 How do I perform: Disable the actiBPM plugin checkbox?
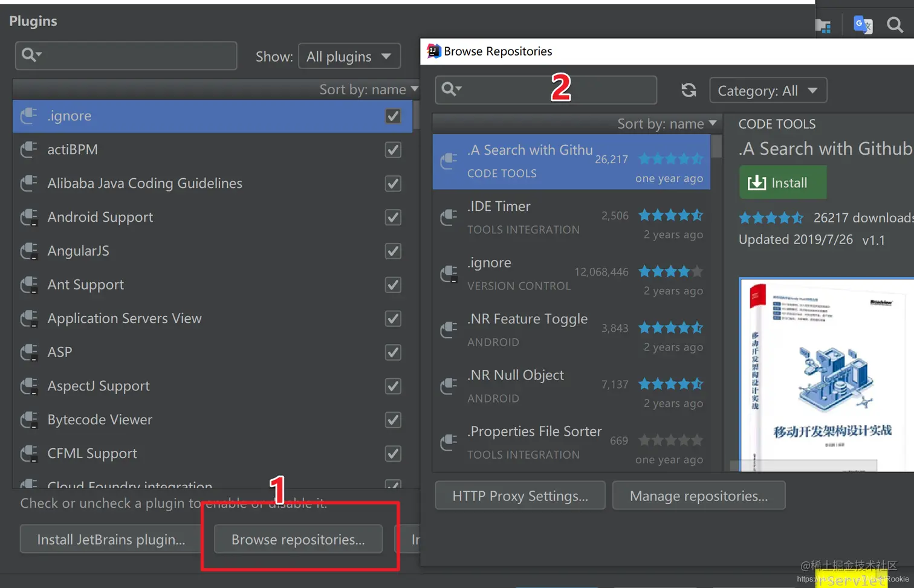(x=393, y=150)
